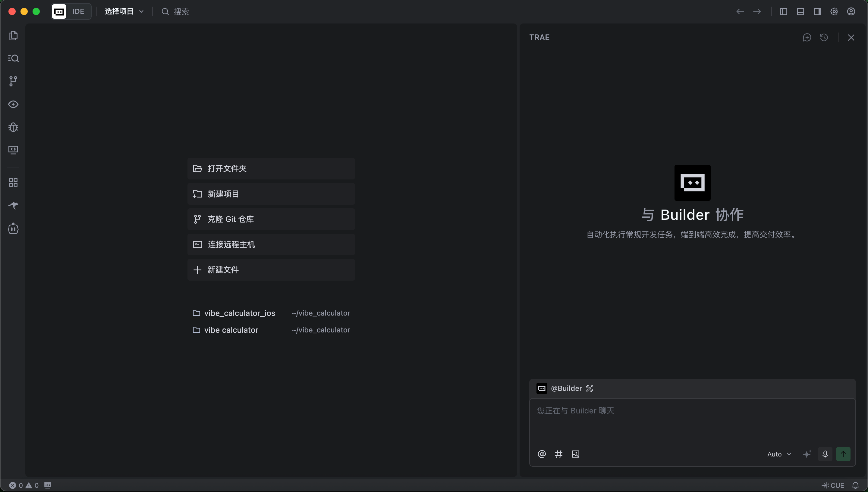Open recent project vibe calculator
The image size is (868, 492).
tap(271, 330)
